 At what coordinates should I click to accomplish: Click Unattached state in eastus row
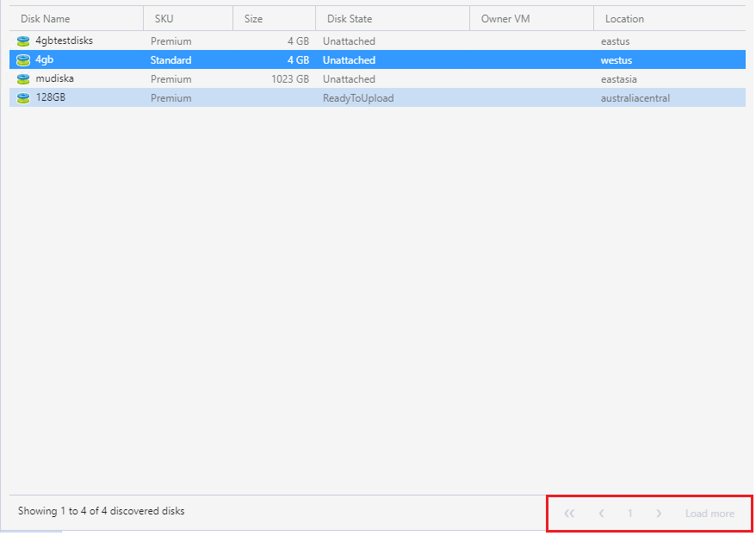(349, 41)
